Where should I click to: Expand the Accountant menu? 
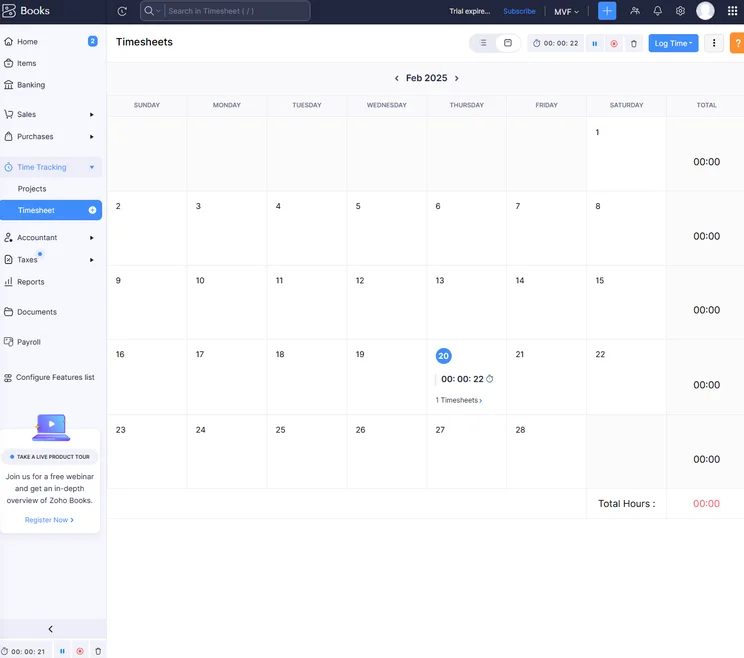(x=51, y=238)
